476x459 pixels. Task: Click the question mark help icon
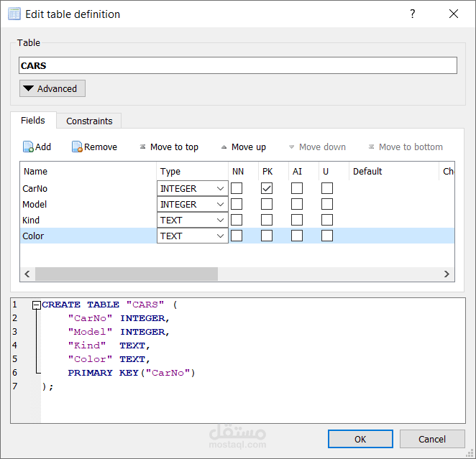click(412, 14)
